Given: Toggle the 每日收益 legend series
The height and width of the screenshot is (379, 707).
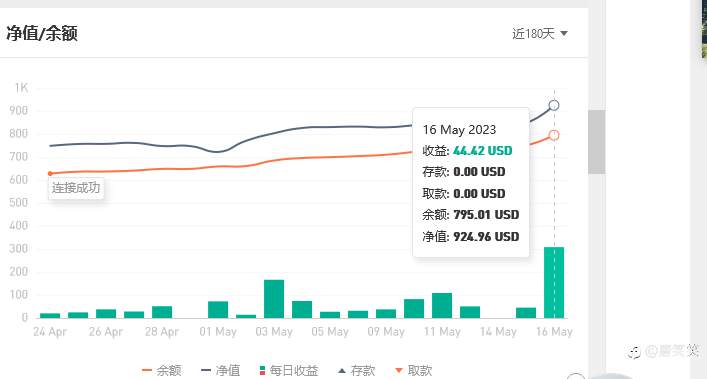Looking at the screenshot, I should (x=289, y=370).
